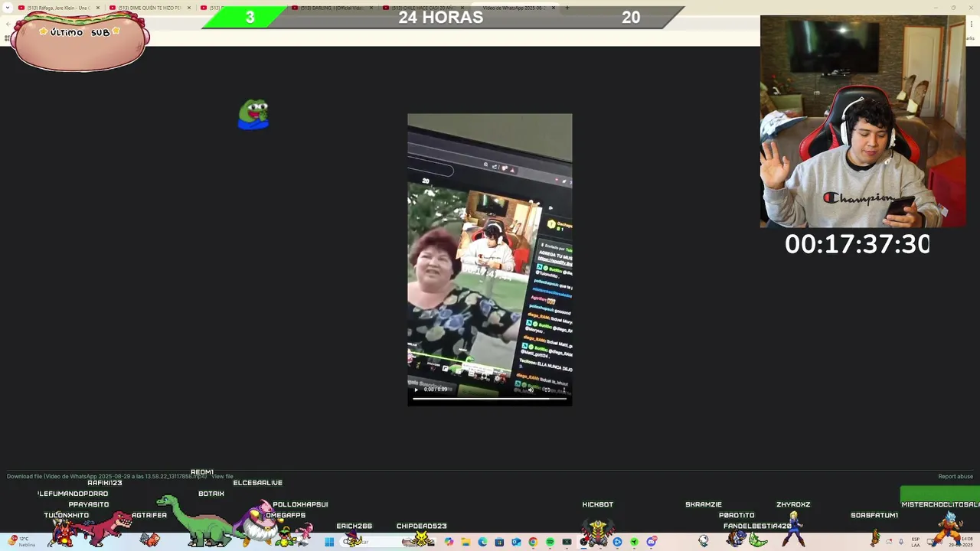980x551 pixels.
Task: Open the weather widget showing Neblina
Action: point(21,542)
